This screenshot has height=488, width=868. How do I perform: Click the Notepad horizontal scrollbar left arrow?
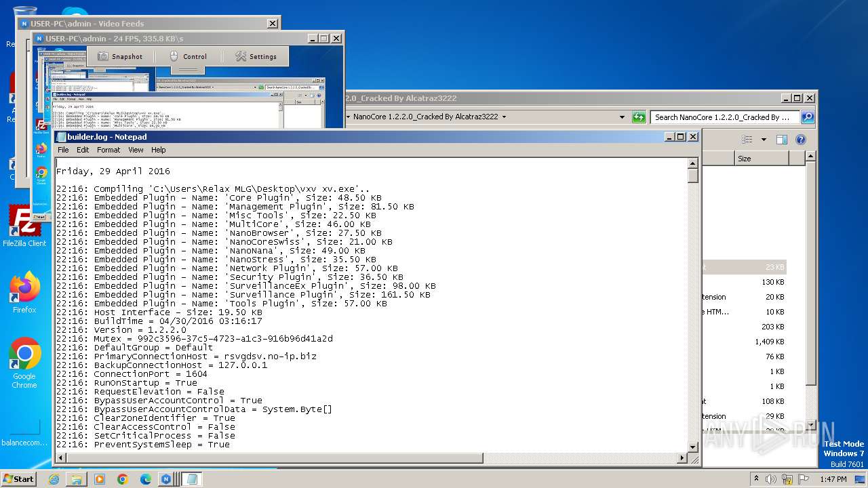60,458
